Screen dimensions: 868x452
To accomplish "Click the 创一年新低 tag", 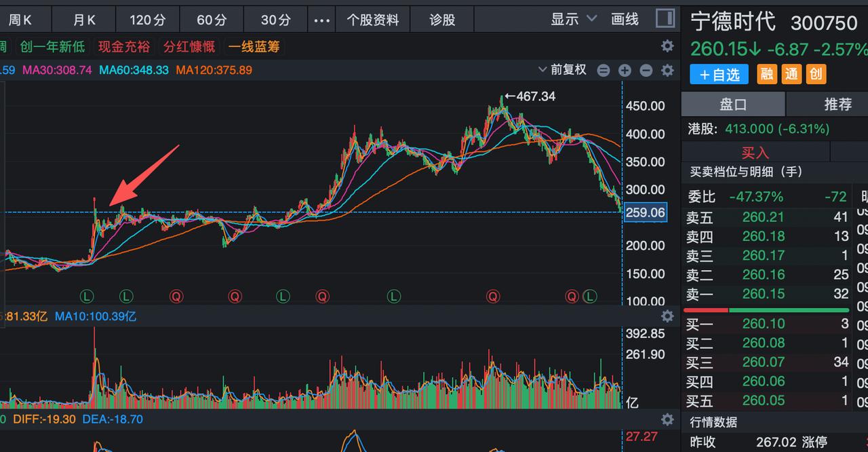I will click(x=52, y=47).
